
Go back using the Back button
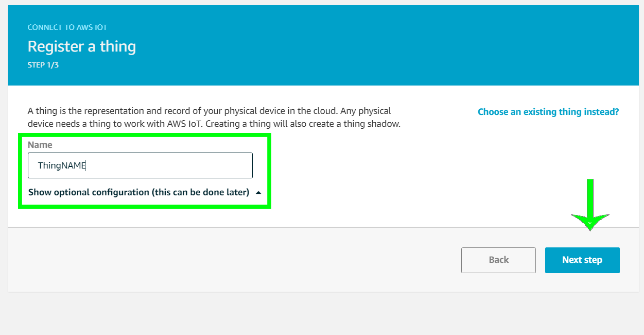pos(498,260)
